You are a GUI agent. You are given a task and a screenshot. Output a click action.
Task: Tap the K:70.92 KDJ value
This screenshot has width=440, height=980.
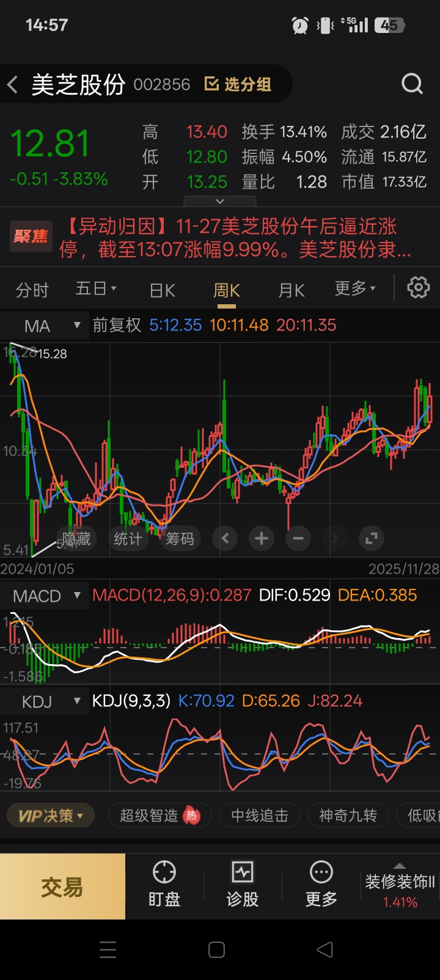click(206, 701)
